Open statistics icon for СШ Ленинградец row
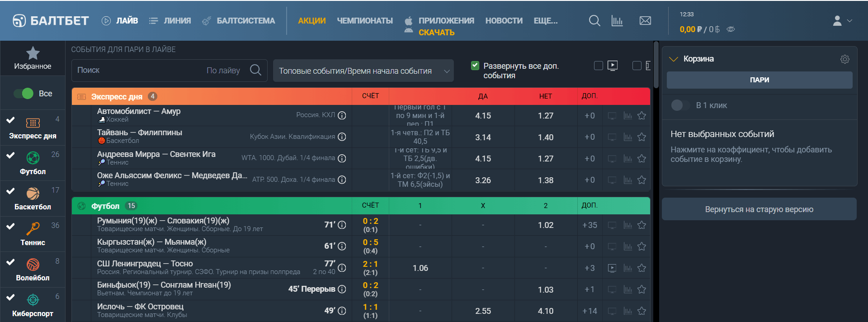 [x=627, y=268]
